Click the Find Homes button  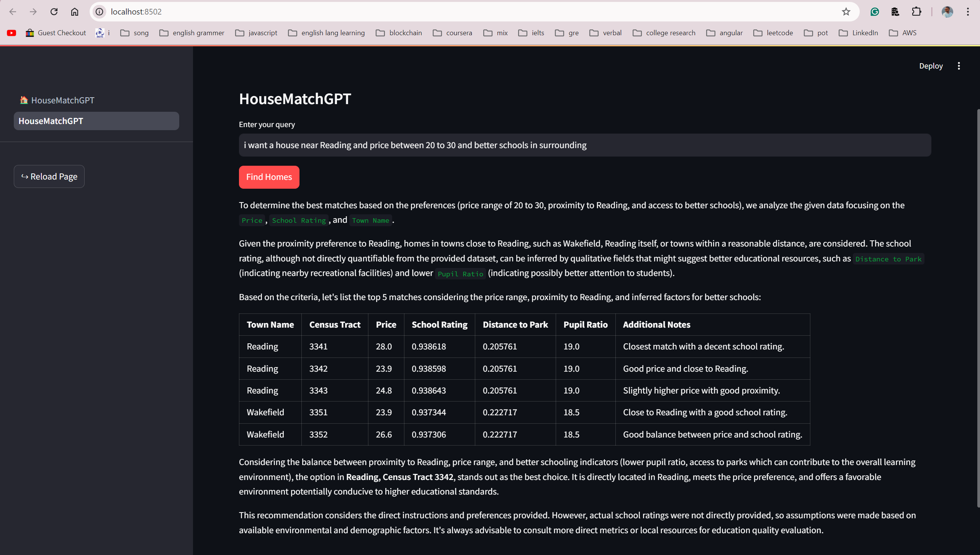point(269,177)
